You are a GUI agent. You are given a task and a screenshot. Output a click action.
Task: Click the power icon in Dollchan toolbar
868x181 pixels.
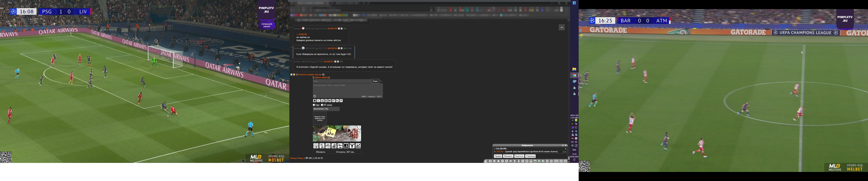pyautogui.click(x=551, y=161)
